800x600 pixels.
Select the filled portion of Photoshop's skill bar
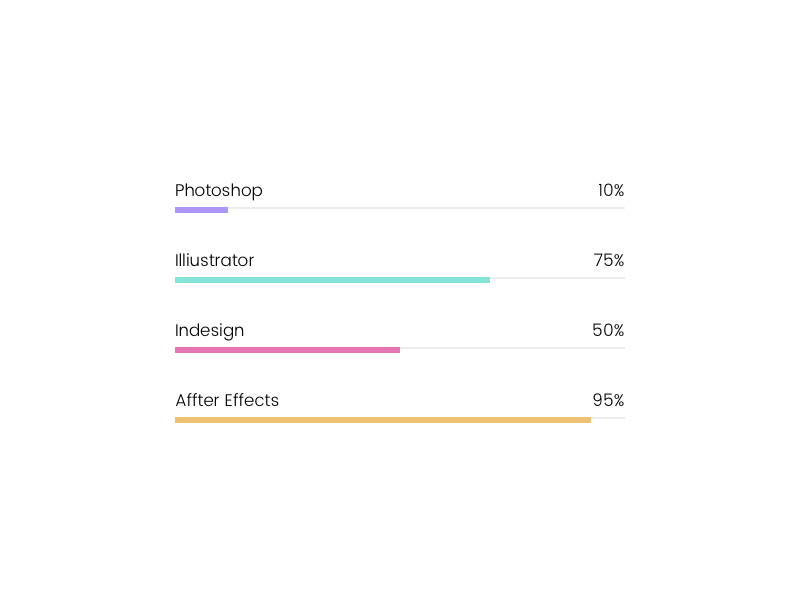click(x=201, y=210)
